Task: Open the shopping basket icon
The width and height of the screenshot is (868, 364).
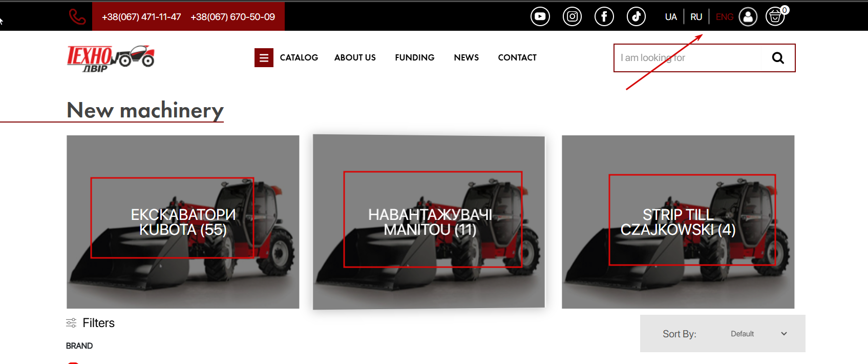Action: [775, 17]
